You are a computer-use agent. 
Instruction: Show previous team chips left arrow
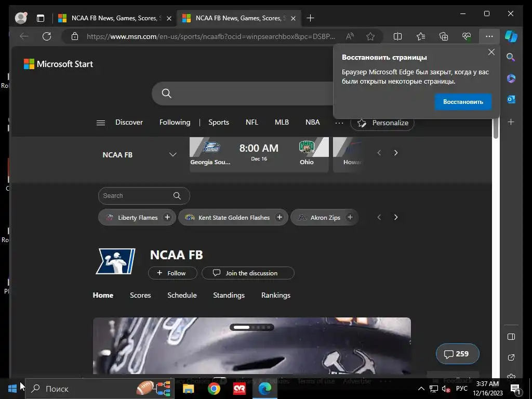(379, 217)
